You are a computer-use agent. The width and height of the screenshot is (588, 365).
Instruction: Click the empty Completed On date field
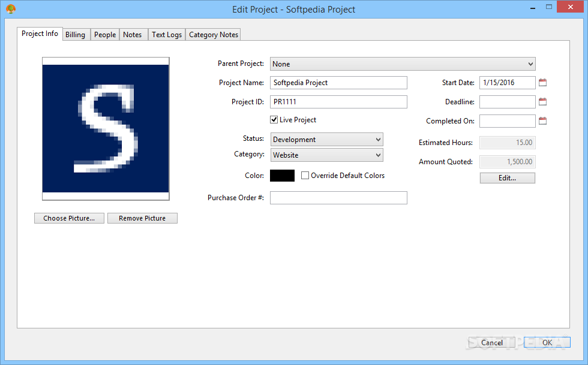(508, 121)
